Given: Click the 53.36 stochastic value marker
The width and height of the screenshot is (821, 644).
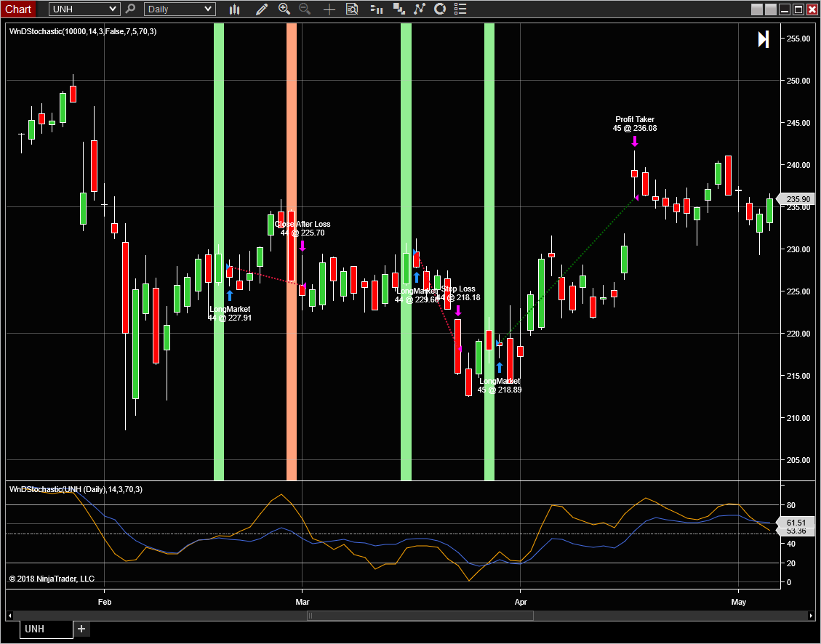Looking at the screenshot, I should point(796,532).
